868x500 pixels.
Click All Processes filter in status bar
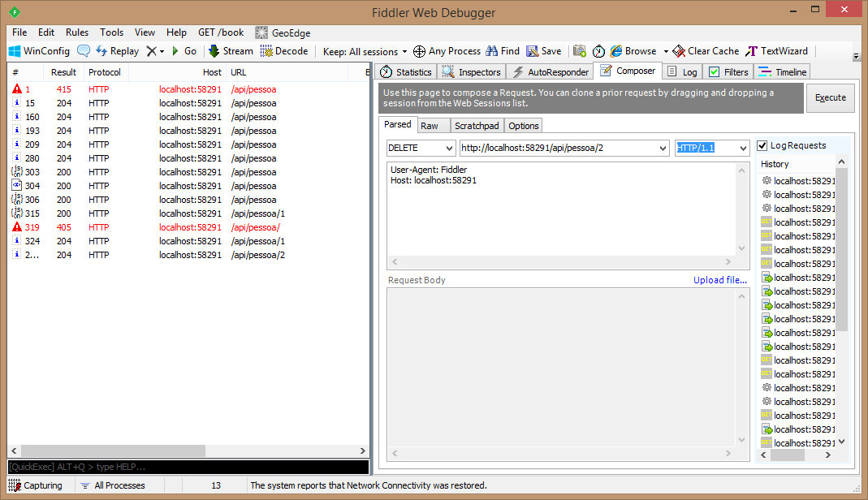(114, 485)
